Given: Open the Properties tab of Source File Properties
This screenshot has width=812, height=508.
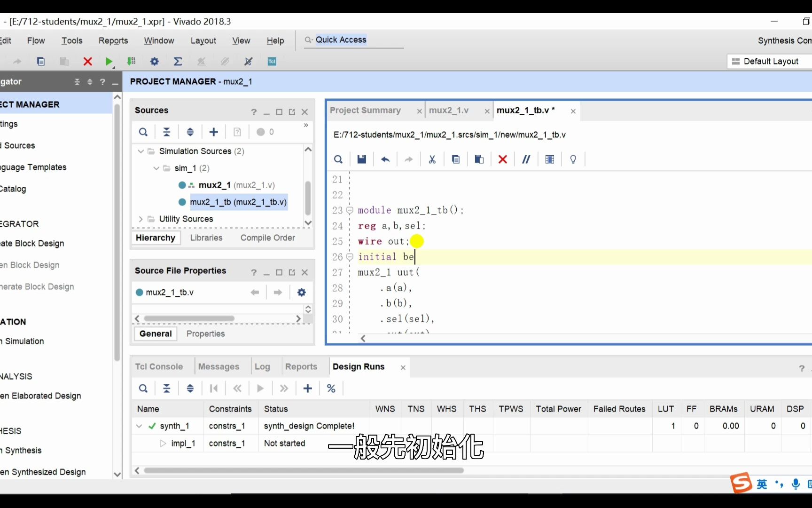Looking at the screenshot, I should pyautogui.click(x=205, y=333).
